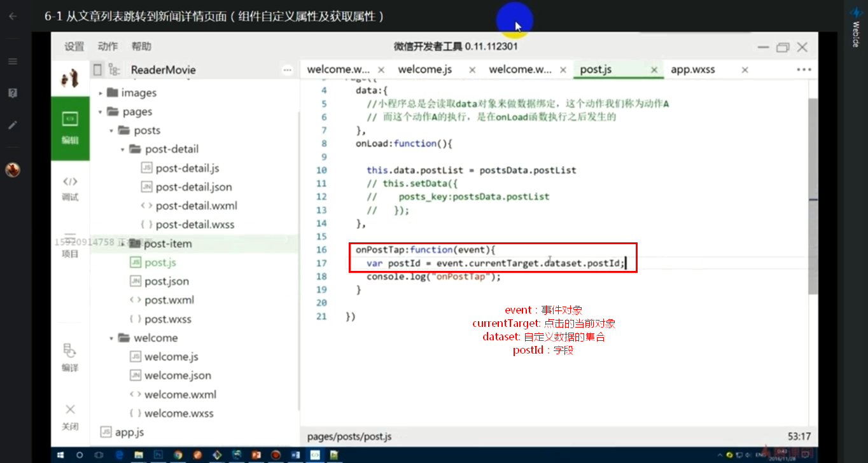This screenshot has width=868, height=463.
Task: Click the 53:17 cursor position indicator
Action: pyautogui.click(x=799, y=436)
